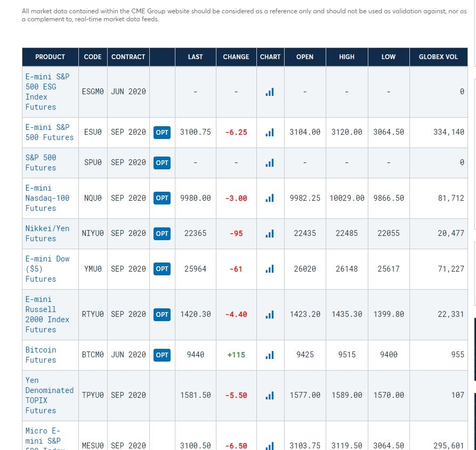Select the ESGM0 code cell
The image size is (476, 450).
93,92
